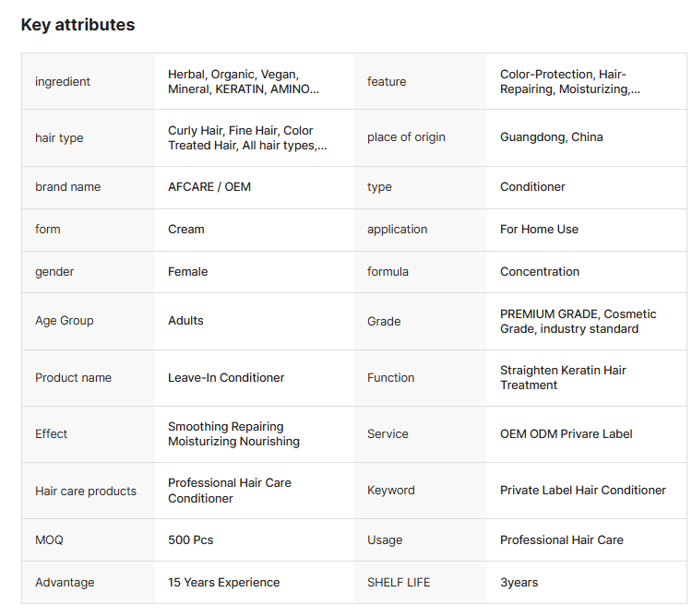This screenshot has width=692, height=616.
Task: Click the Concentration formula value
Action: pyautogui.click(x=540, y=272)
